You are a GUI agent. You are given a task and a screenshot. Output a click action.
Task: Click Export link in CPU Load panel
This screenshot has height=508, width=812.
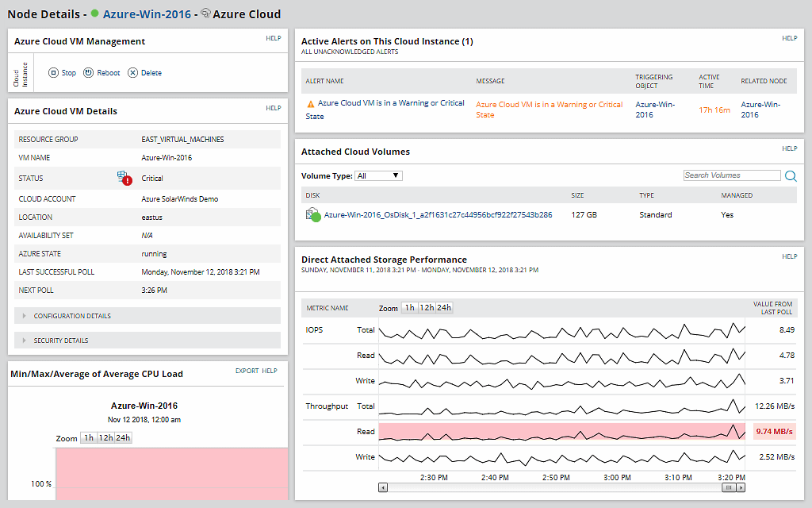[247, 371]
